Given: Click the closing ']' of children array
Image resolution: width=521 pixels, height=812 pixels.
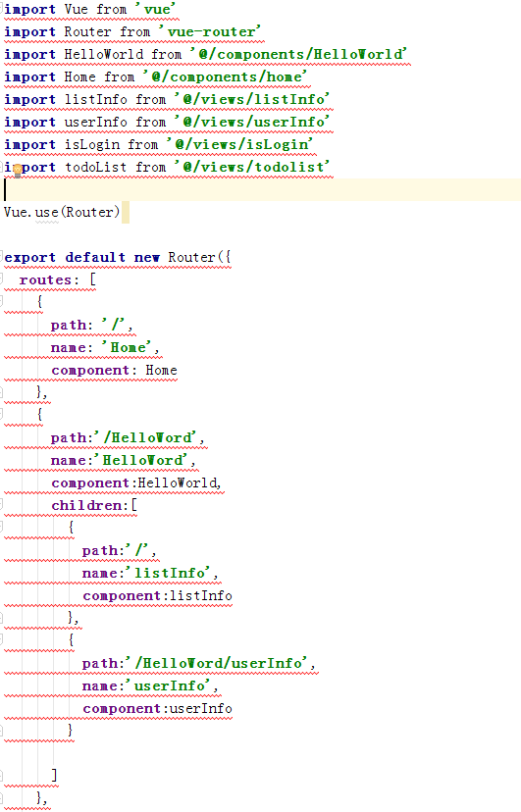Looking at the screenshot, I should point(54,776).
